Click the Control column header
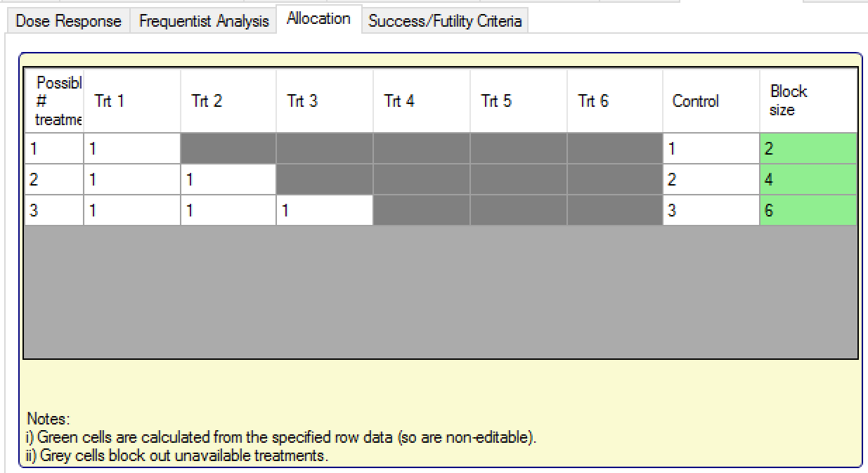 point(711,101)
